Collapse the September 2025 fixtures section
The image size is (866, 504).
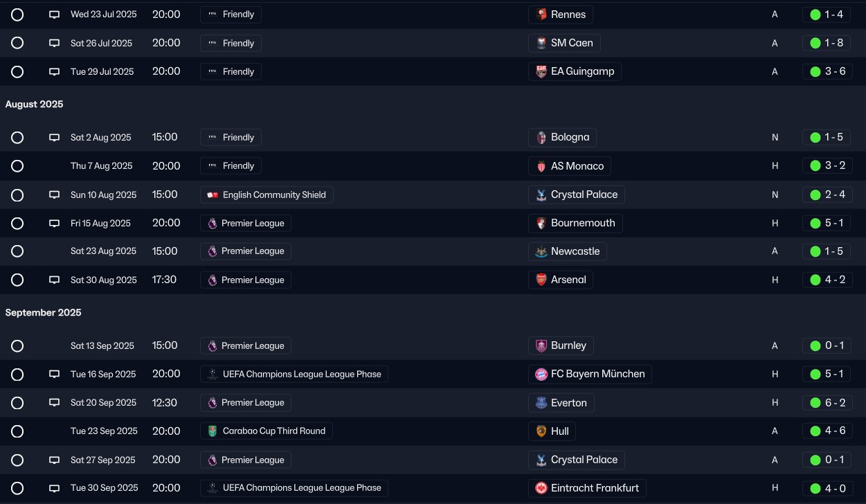43,313
